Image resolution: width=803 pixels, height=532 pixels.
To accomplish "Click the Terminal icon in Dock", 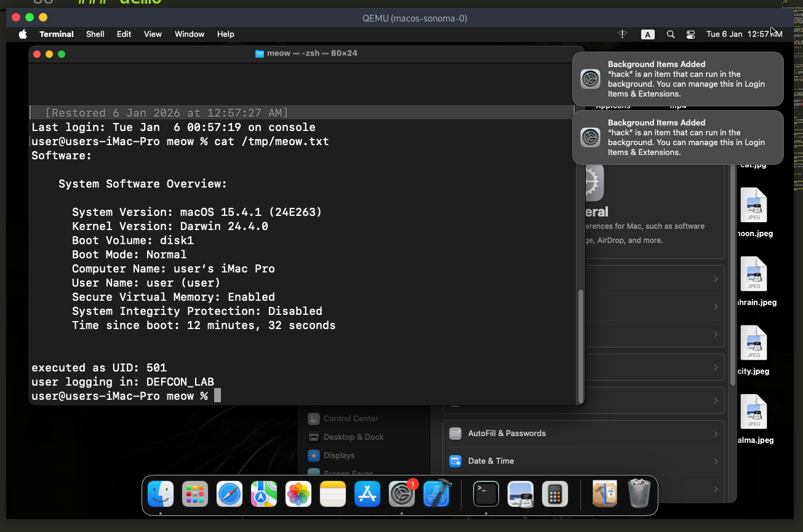I will [485, 494].
